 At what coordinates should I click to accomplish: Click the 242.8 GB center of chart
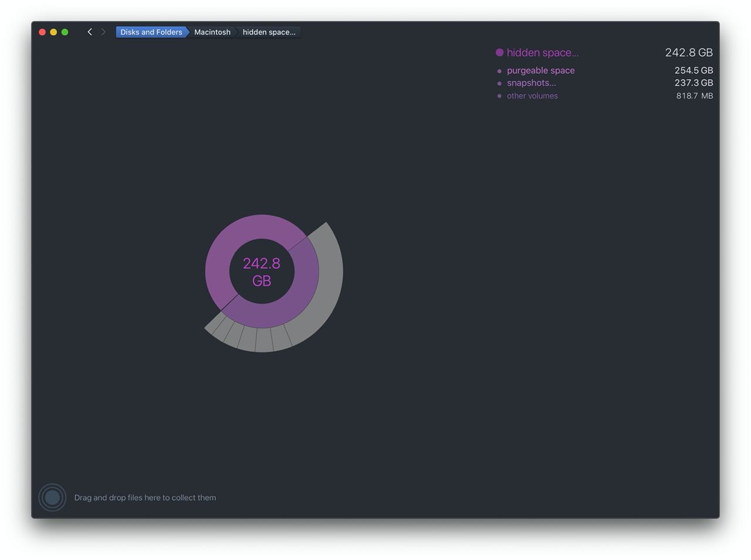(x=262, y=271)
